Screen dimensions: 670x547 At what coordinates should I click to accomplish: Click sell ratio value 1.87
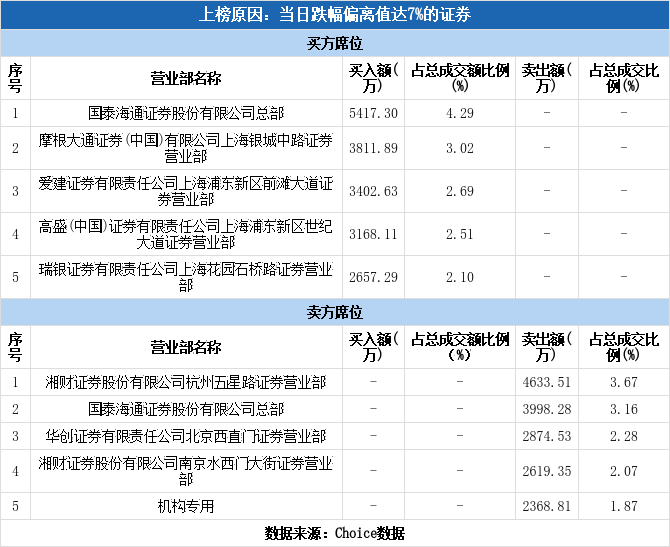[624, 506]
